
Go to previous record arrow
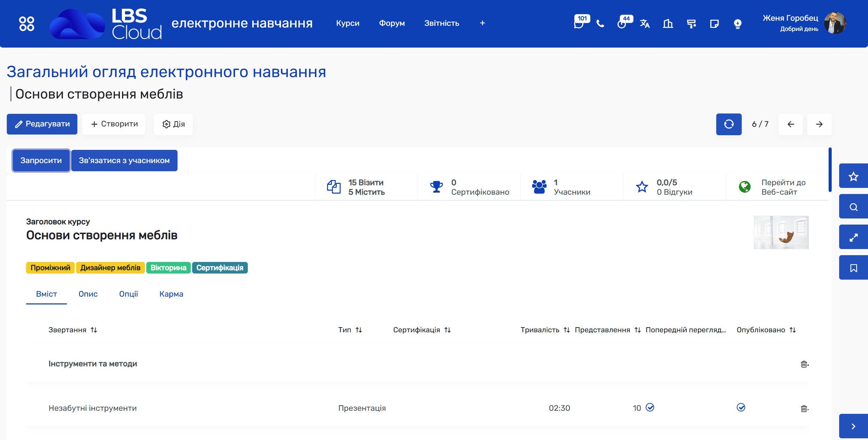click(790, 124)
